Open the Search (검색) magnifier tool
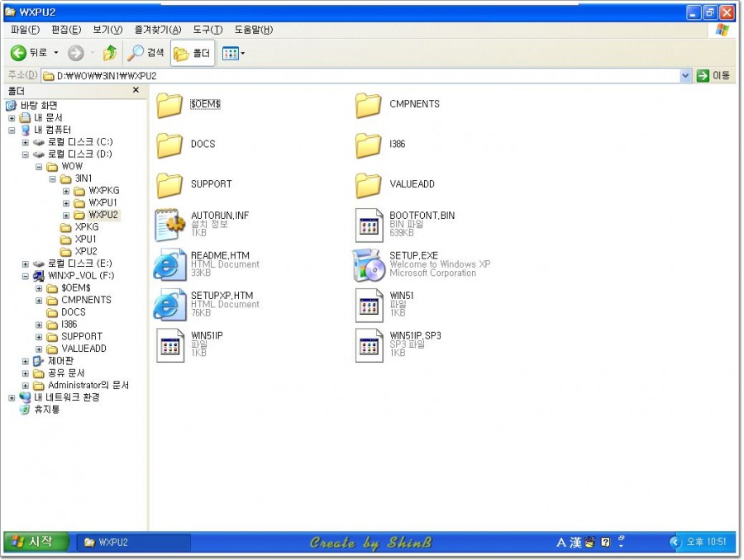 coord(145,53)
